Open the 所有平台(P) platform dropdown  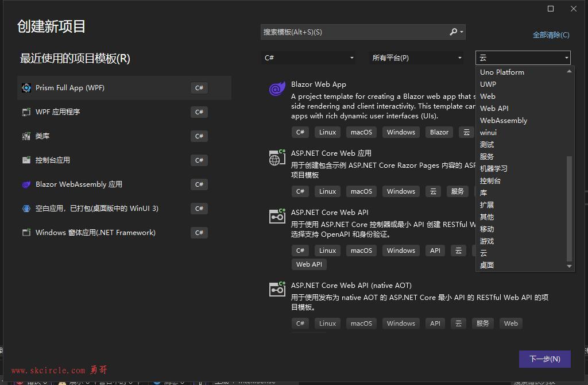pyautogui.click(x=416, y=58)
